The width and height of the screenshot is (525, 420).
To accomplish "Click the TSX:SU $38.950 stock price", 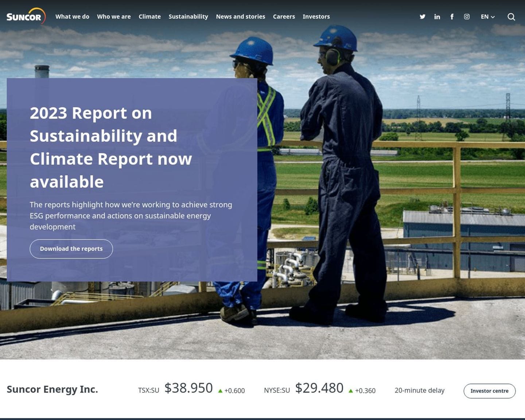I will pyautogui.click(x=188, y=388).
